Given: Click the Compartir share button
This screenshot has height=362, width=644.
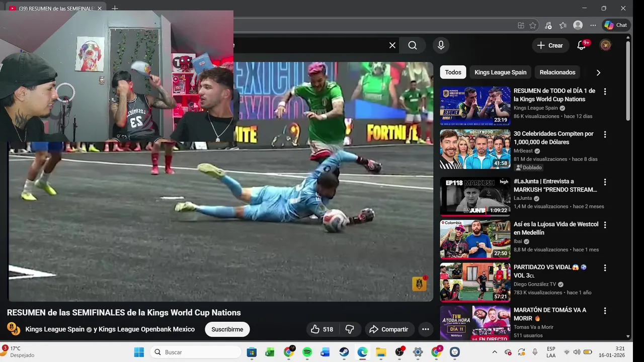Looking at the screenshot, I should coord(388,329).
